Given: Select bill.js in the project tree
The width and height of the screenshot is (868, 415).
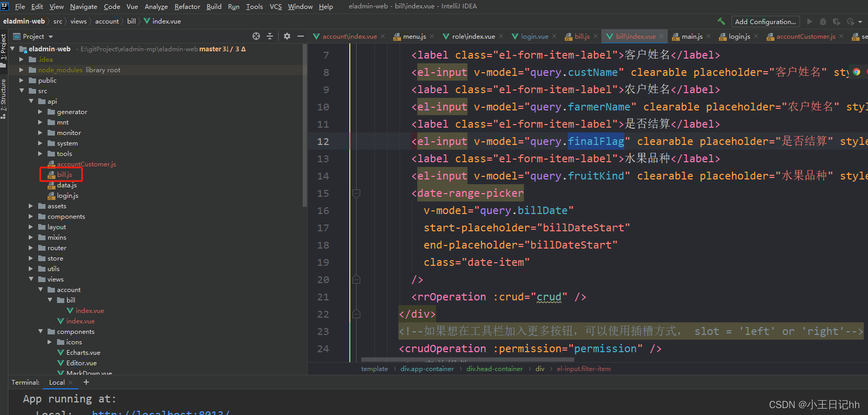Looking at the screenshot, I should point(64,174).
